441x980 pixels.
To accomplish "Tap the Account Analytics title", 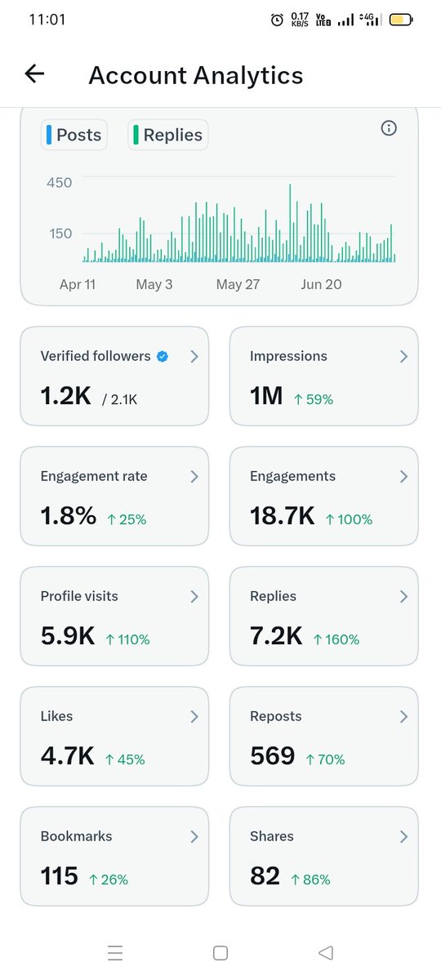I will click(196, 75).
